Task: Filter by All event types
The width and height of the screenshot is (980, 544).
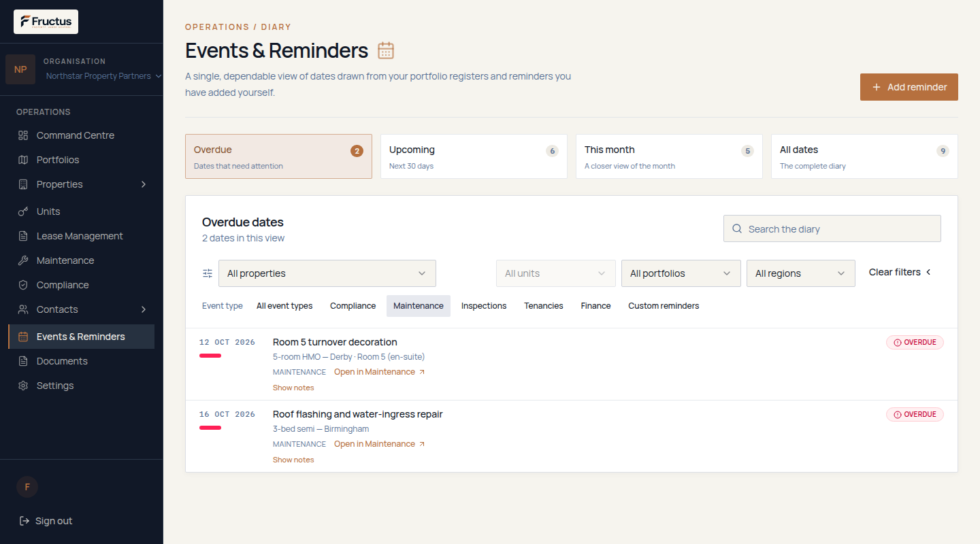Action: pyautogui.click(x=284, y=306)
